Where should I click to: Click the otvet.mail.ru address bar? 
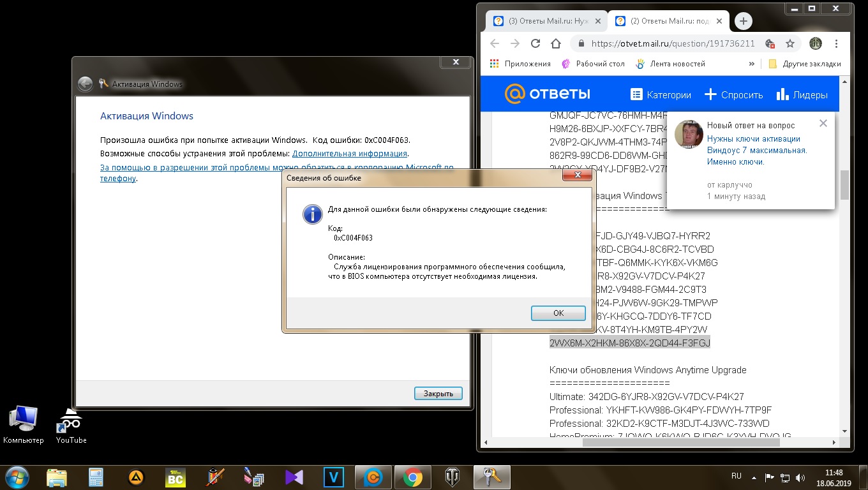click(x=673, y=44)
